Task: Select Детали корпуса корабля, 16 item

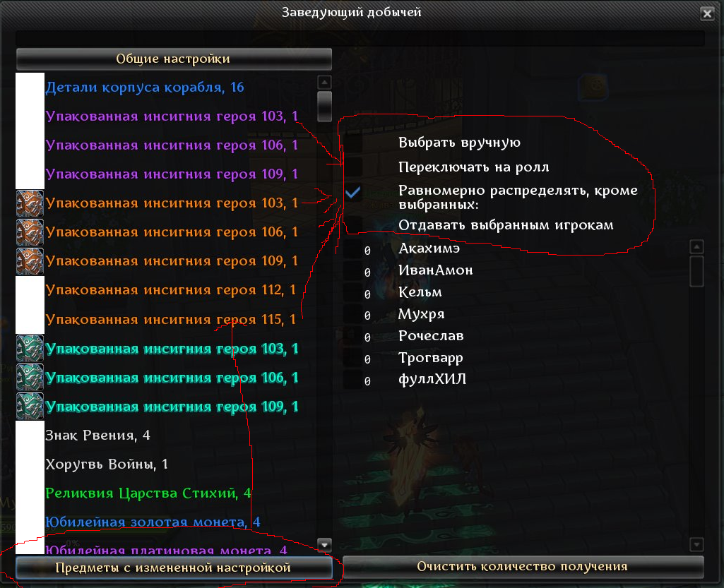Action: [x=145, y=88]
